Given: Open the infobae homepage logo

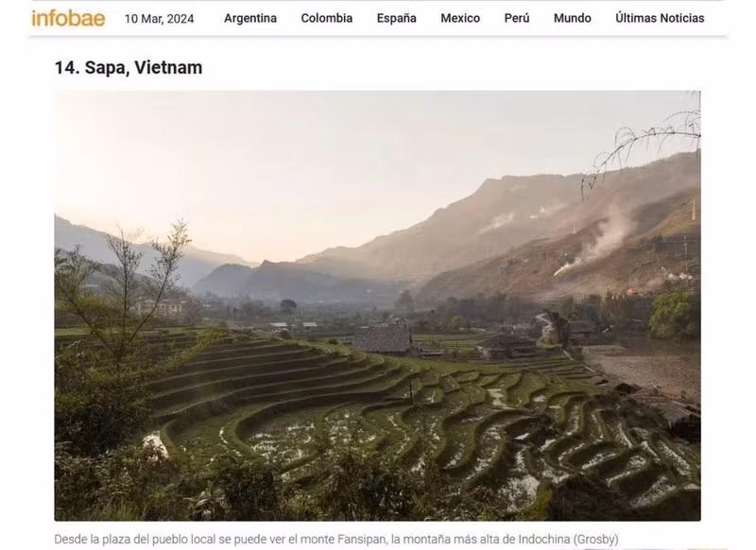Looking at the screenshot, I should coord(68,18).
